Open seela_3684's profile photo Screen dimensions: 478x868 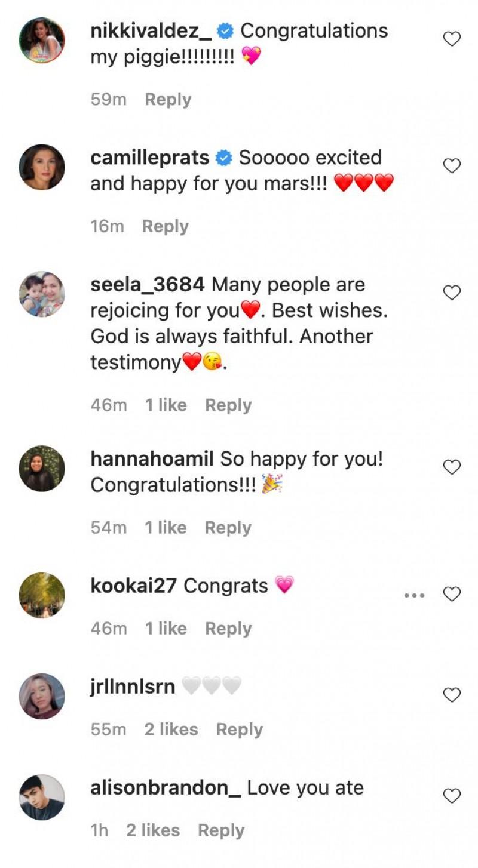(42, 294)
